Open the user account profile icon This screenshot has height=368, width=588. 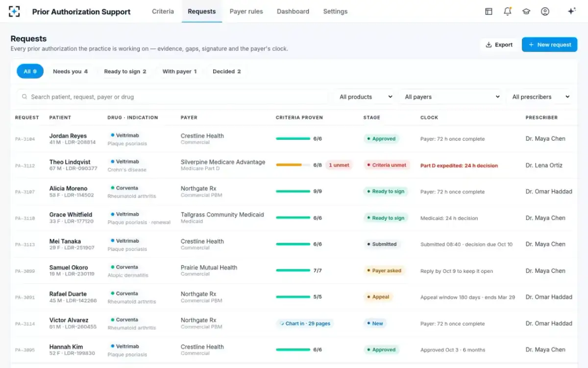point(545,11)
